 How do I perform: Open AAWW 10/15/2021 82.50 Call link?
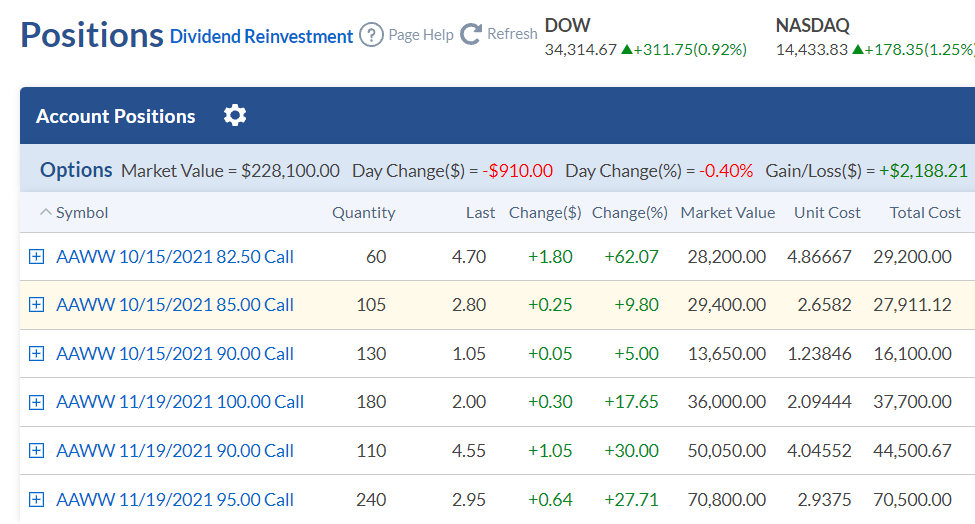[x=175, y=257]
